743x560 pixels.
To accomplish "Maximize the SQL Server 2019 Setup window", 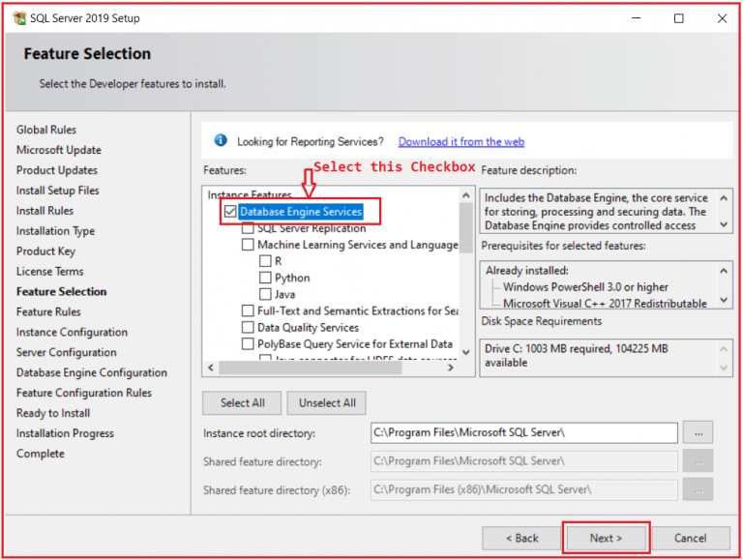I will click(x=678, y=18).
